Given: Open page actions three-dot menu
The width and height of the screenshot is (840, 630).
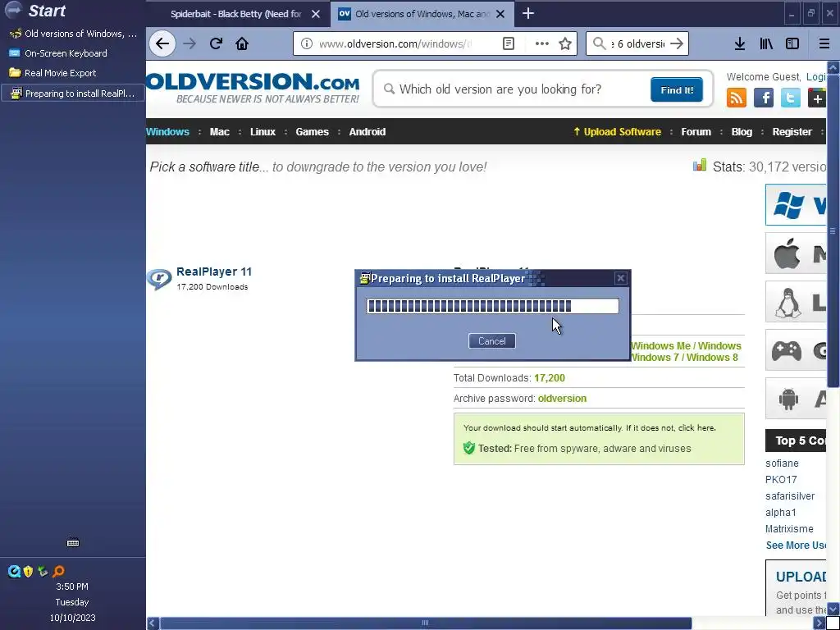Looking at the screenshot, I should [x=541, y=43].
